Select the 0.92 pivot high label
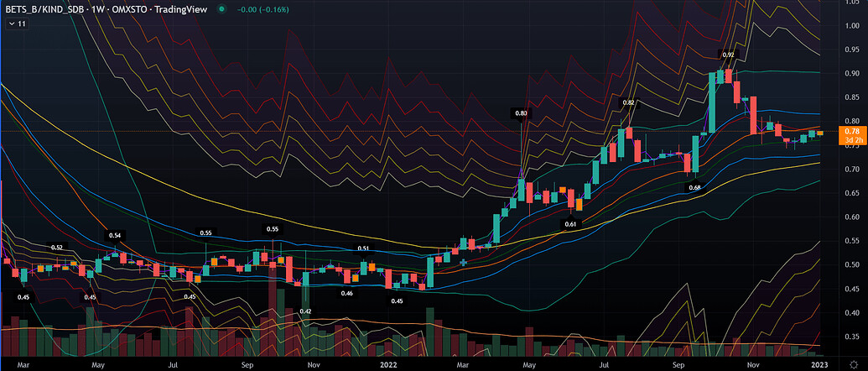This screenshot has width=868, height=371. (x=728, y=55)
